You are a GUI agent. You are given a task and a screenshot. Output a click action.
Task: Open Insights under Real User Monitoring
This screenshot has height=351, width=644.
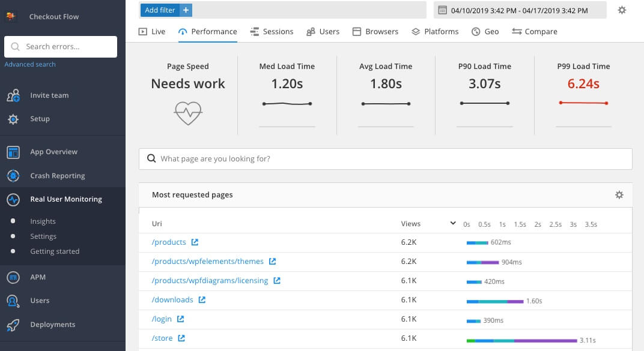pyautogui.click(x=43, y=221)
